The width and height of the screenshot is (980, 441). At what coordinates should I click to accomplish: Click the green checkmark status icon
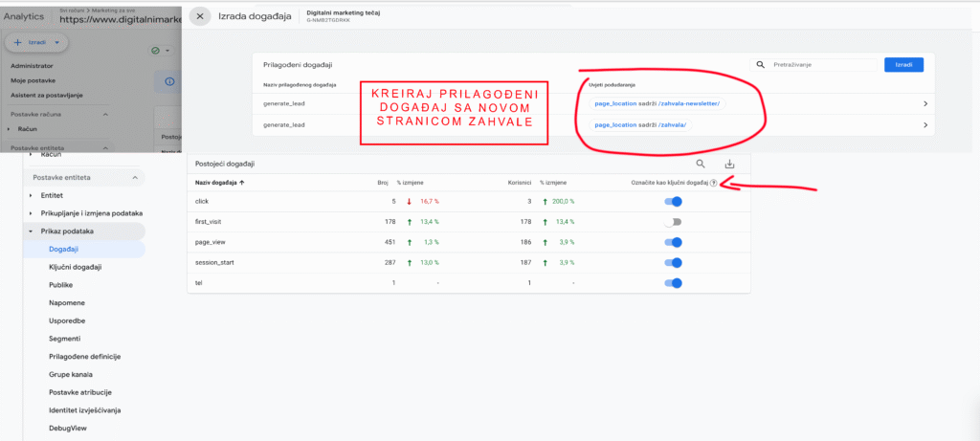155,50
